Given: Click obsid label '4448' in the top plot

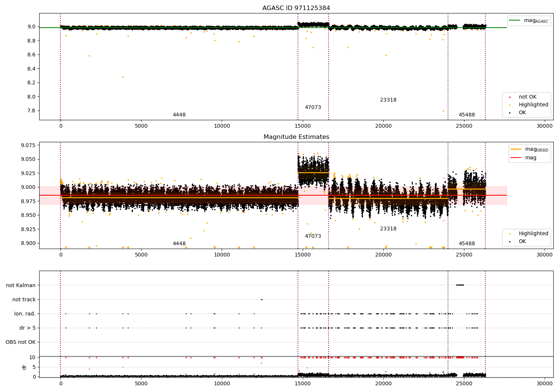Looking at the screenshot, I should coord(179,115).
